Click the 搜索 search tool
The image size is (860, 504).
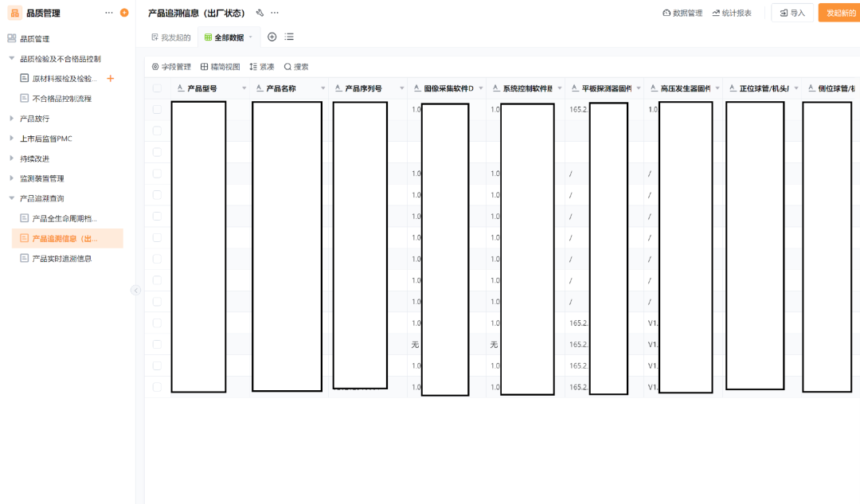pyautogui.click(x=296, y=67)
